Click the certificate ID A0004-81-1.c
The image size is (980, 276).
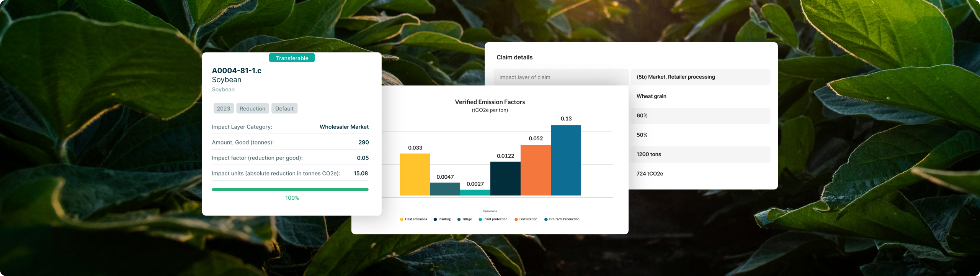237,71
